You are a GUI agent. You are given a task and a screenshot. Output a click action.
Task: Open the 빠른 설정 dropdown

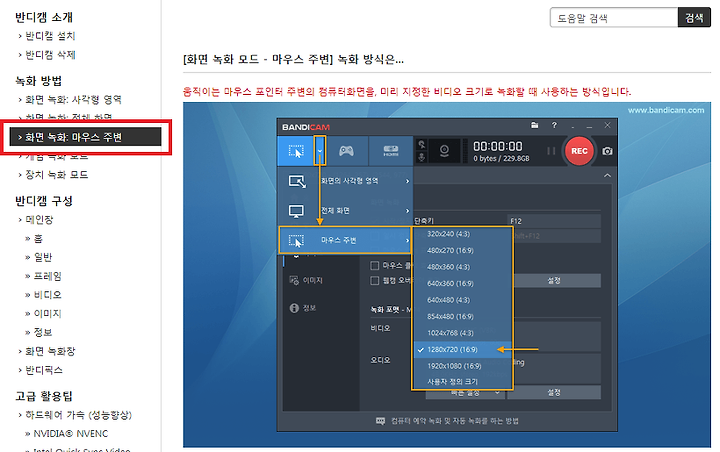[x=464, y=393]
